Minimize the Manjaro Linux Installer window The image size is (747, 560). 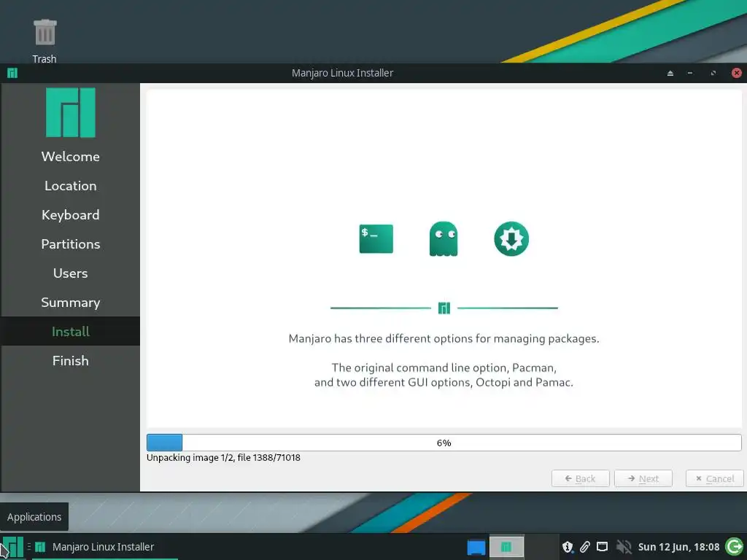(x=690, y=74)
